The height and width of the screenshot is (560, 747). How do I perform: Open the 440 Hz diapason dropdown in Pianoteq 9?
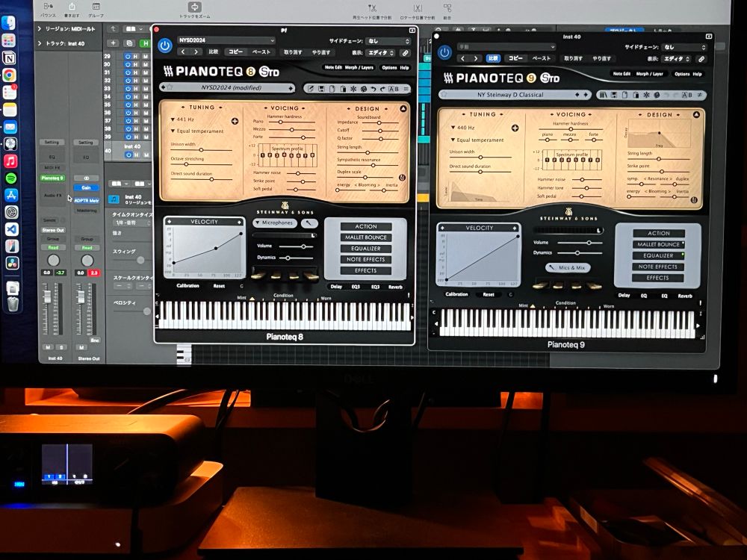click(462, 128)
